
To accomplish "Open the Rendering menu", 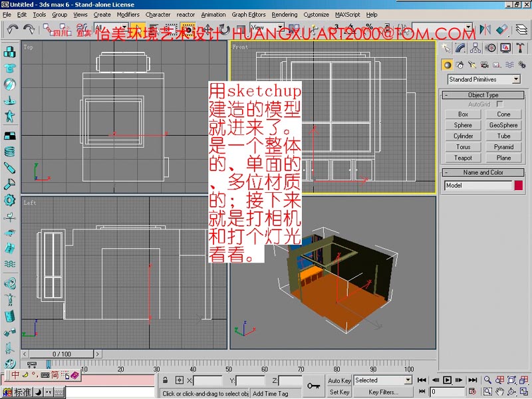I will click(285, 15).
